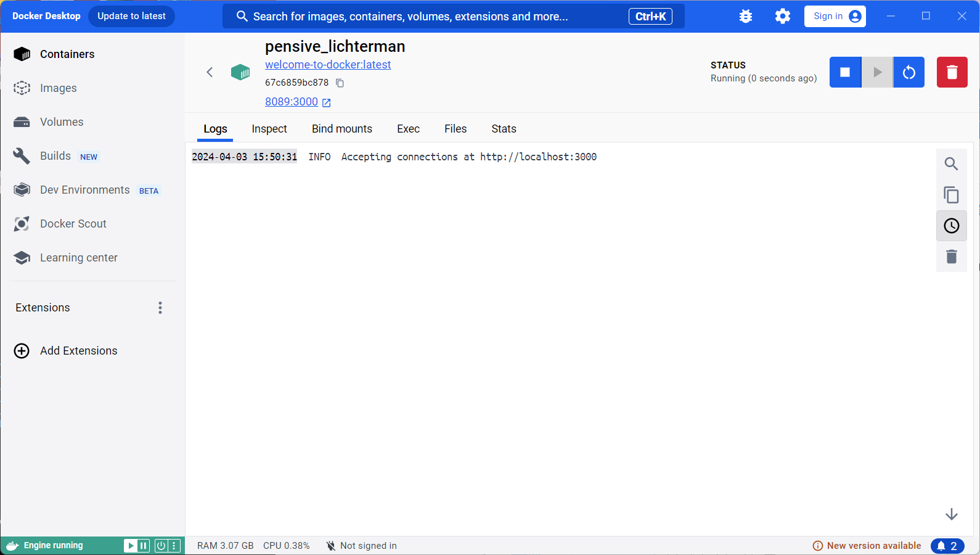Click the Add Extensions plus icon
The width and height of the screenshot is (980, 555).
coord(22,351)
